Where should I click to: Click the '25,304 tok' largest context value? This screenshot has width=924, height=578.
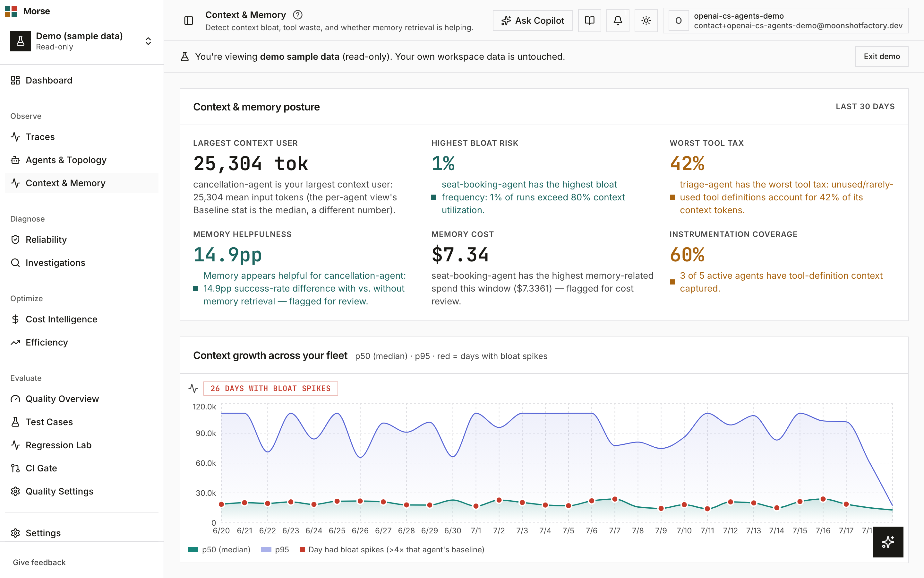[x=251, y=164]
